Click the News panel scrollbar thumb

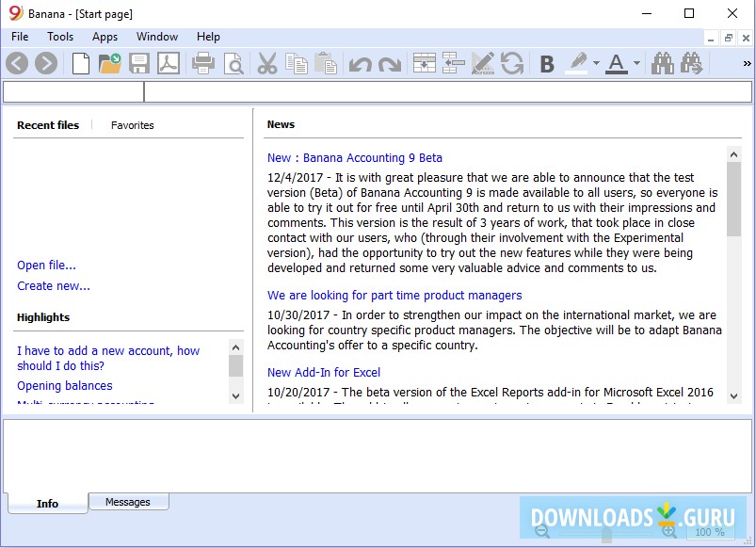click(x=733, y=199)
